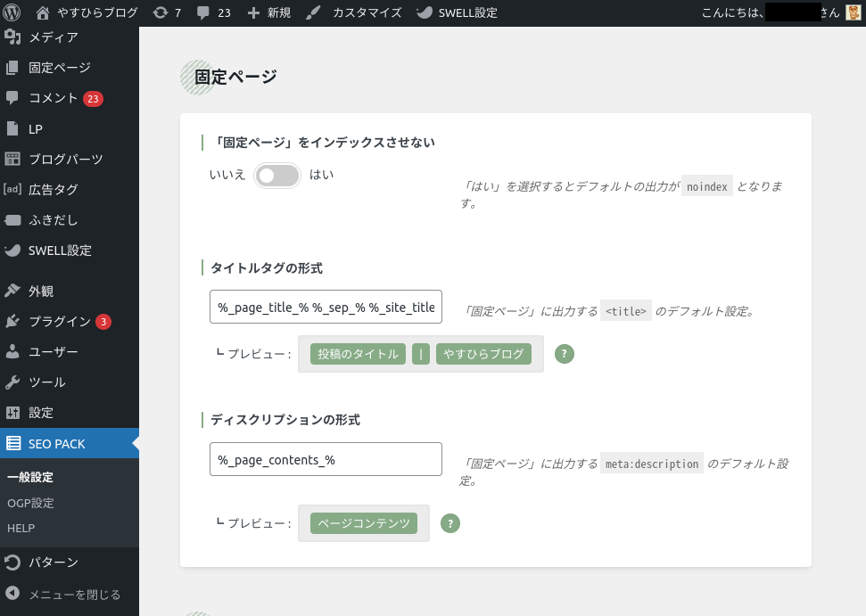Click help icon beside description preview
Viewport: 866px width, 616px height.
point(451,523)
